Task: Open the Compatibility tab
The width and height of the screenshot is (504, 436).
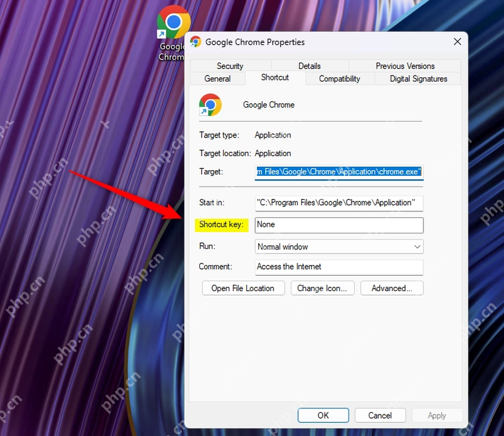Action: tap(339, 79)
